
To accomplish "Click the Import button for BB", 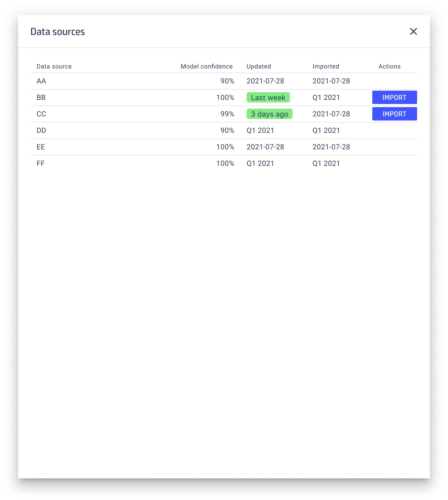I will coord(394,97).
